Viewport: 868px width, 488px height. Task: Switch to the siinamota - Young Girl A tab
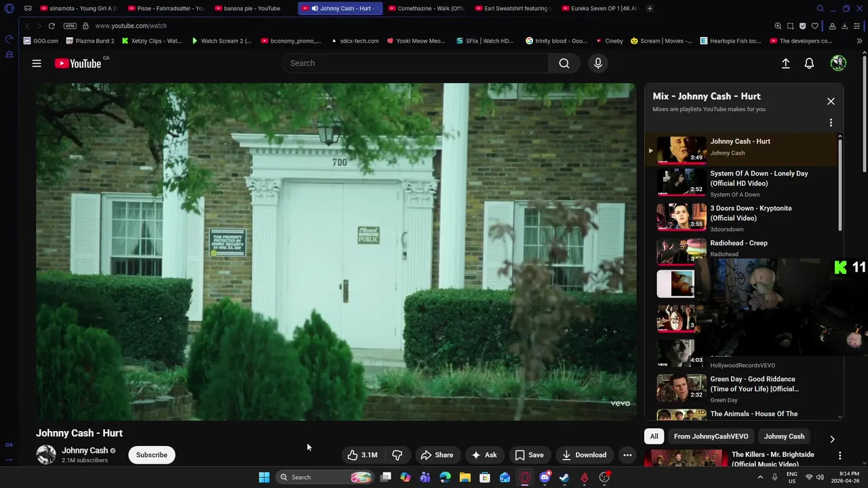pos(79,8)
